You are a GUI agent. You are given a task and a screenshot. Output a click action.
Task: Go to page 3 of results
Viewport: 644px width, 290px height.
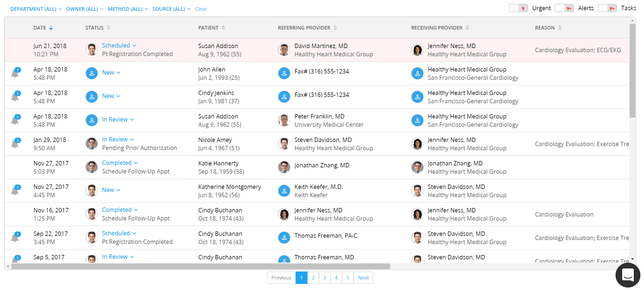point(325,278)
